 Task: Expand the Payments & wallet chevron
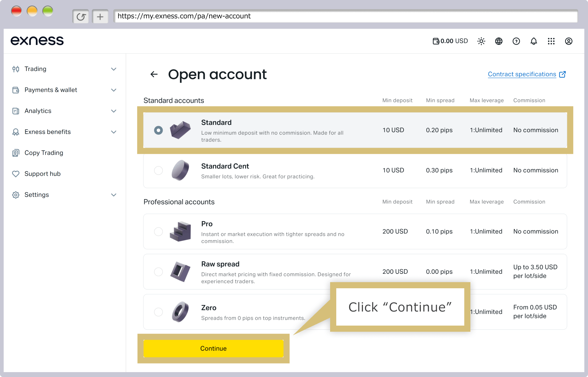click(114, 90)
